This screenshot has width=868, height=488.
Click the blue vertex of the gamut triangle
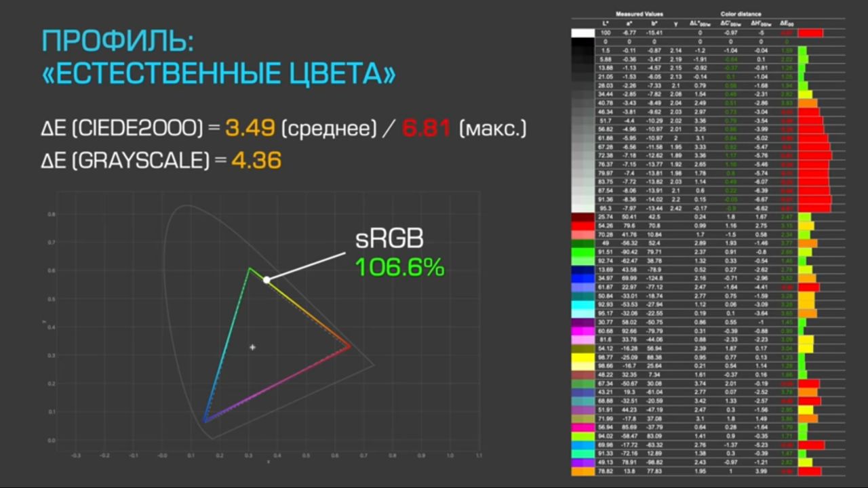[204, 422]
